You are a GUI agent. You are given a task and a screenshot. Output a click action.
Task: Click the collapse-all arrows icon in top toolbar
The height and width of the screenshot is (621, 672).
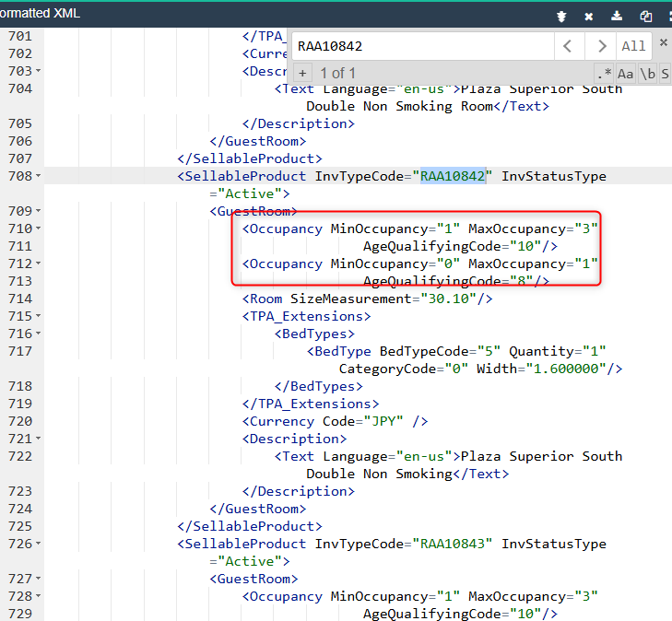(x=560, y=16)
